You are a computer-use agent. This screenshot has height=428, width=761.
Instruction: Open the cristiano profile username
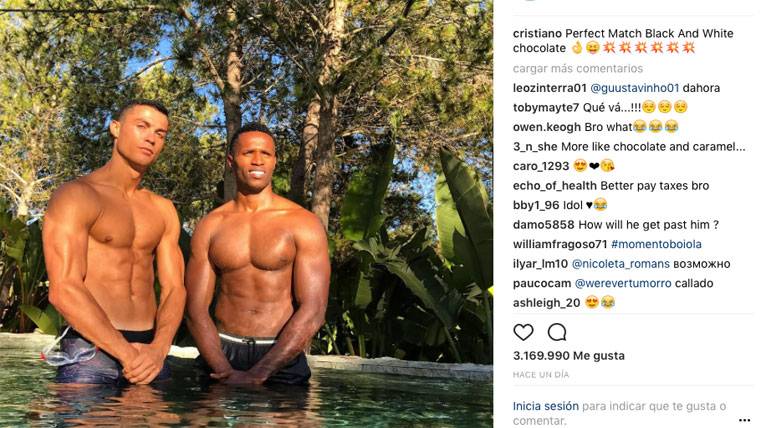coord(537,33)
